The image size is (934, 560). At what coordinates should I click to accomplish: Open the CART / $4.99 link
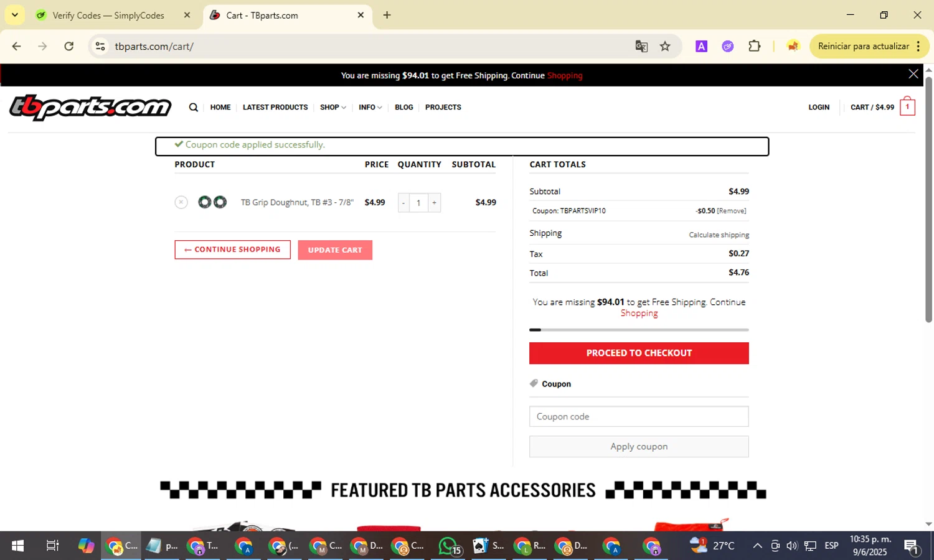point(872,107)
